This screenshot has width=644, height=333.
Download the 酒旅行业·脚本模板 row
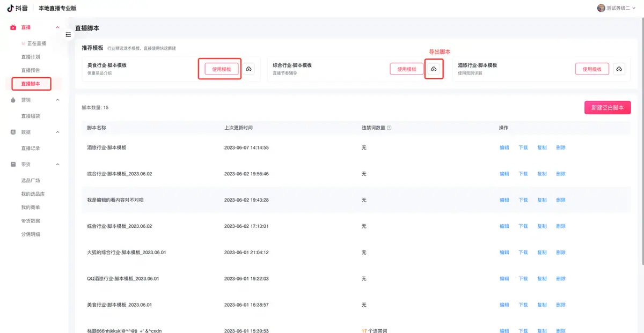tap(523, 147)
